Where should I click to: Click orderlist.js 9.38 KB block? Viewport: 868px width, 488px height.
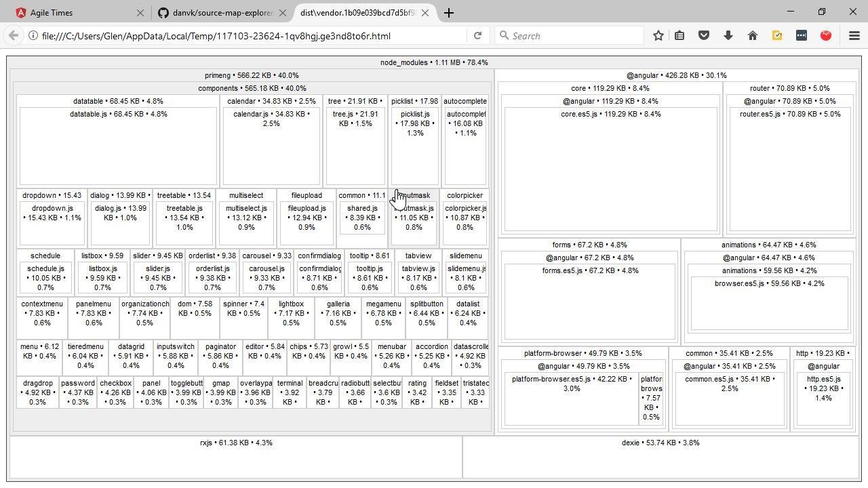(212, 278)
